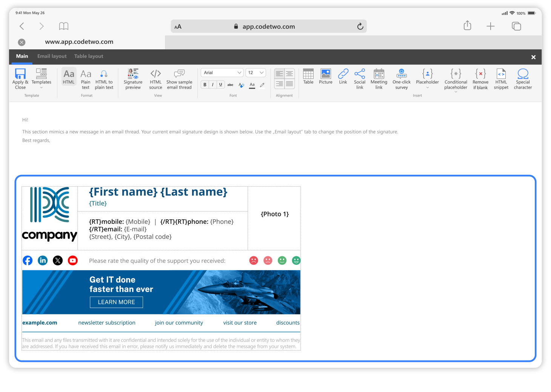The height and width of the screenshot is (392, 551).
Task: Add a Meeting link
Action: [379, 79]
